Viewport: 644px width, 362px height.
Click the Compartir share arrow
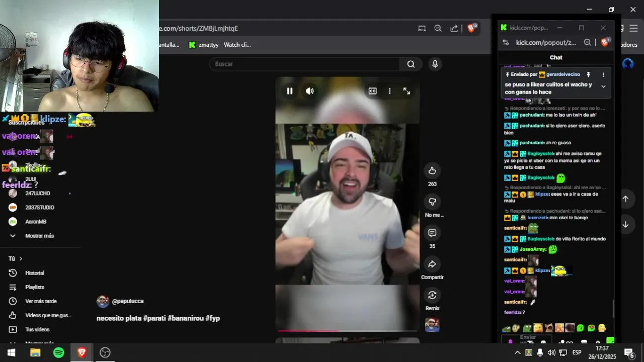coord(432,264)
